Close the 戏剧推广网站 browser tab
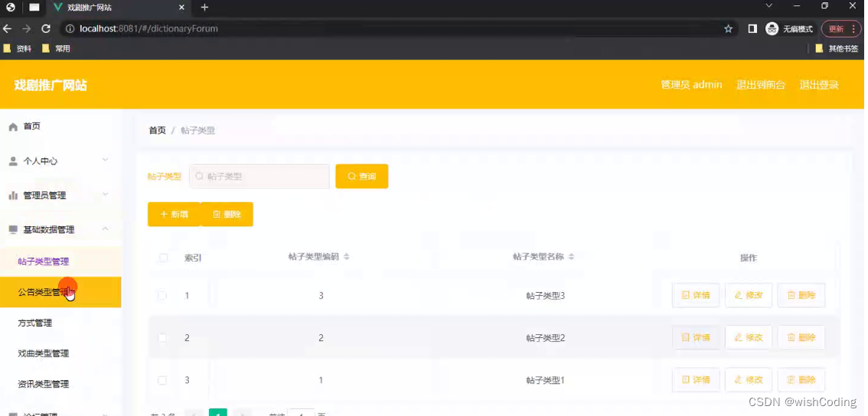This screenshot has width=868, height=416. pos(182,7)
